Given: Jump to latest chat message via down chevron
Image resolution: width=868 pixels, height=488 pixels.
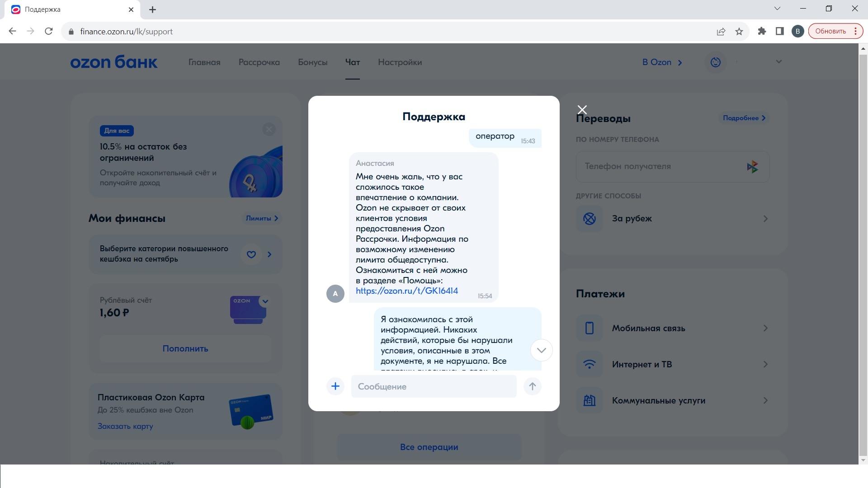Looking at the screenshot, I should click(542, 350).
